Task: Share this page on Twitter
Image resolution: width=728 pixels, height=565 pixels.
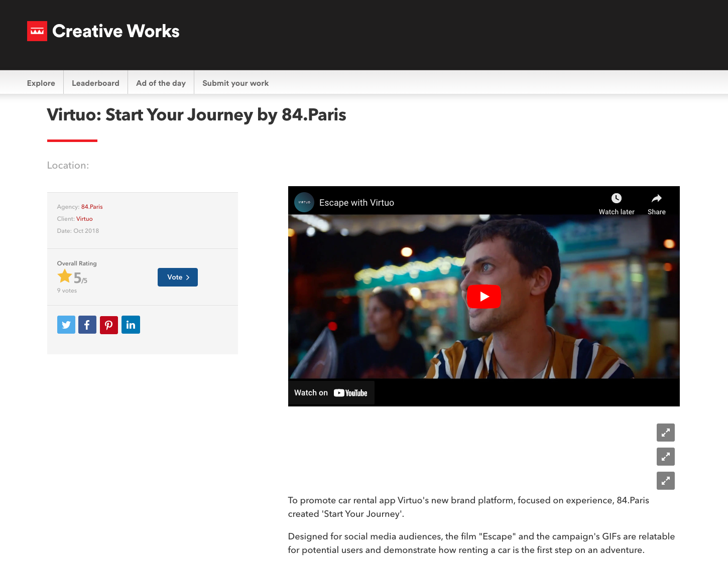Action: click(66, 325)
